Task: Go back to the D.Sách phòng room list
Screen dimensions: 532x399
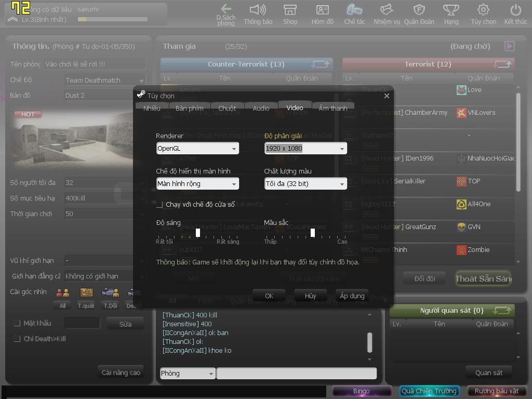Action: pyautogui.click(x=226, y=14)
